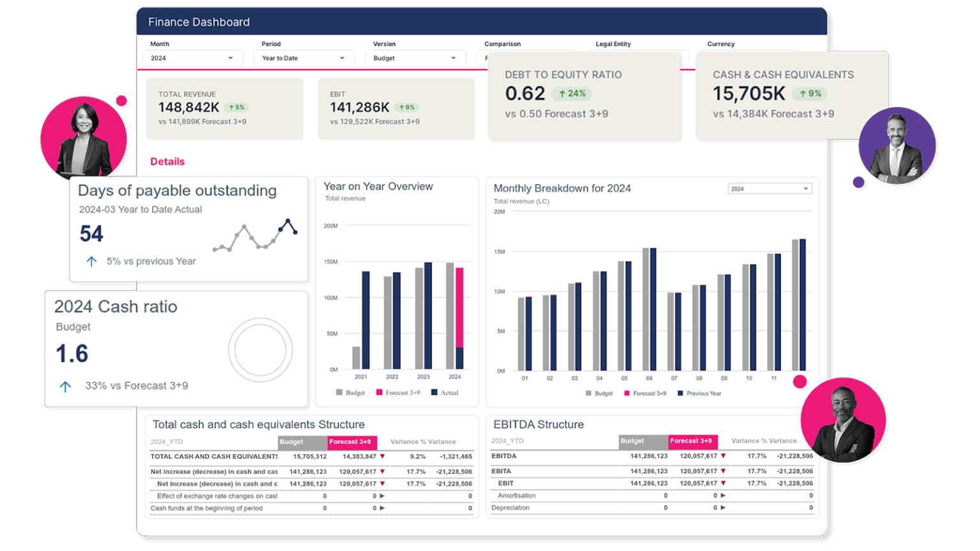This screenshot has width=980, height=551.
Task: Open the Month dropdown showing 2024
Action: [193, 57]
